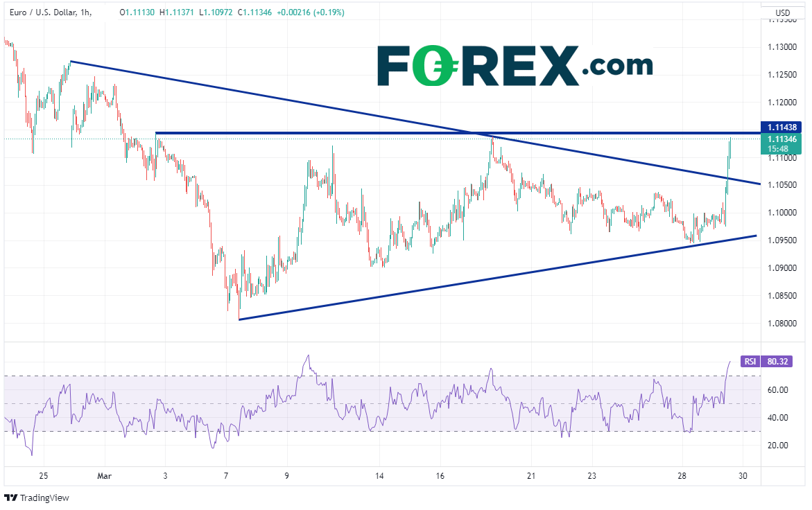Click the 21 date label on time axis
Viewport: 812px width, 510px height.
coord(530,476)
